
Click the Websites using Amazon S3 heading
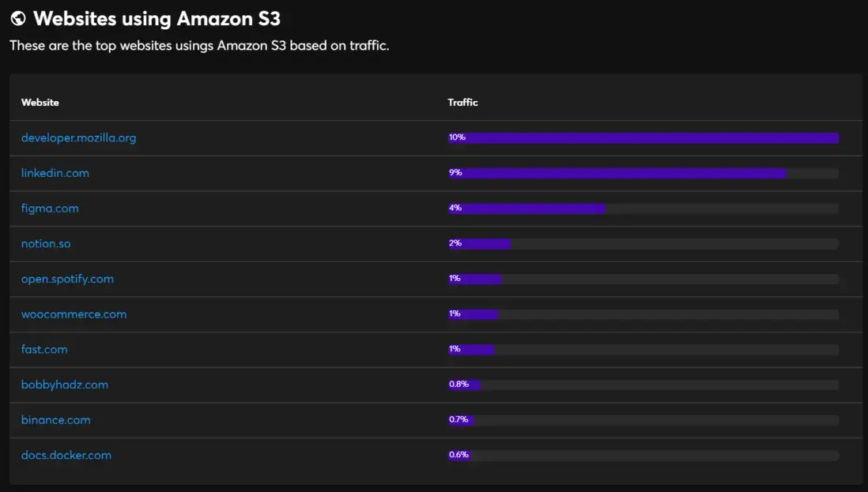click(x=157, y=19)
